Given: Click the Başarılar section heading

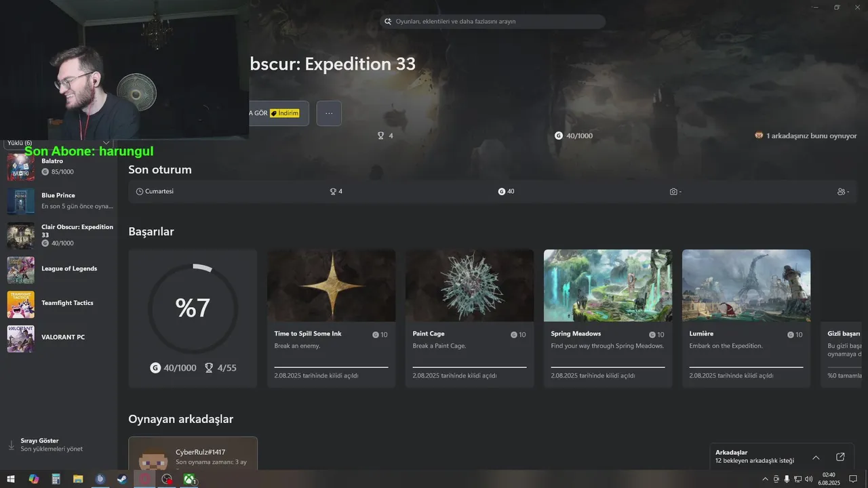Looking at the screenshot, I should pos(151,232).
